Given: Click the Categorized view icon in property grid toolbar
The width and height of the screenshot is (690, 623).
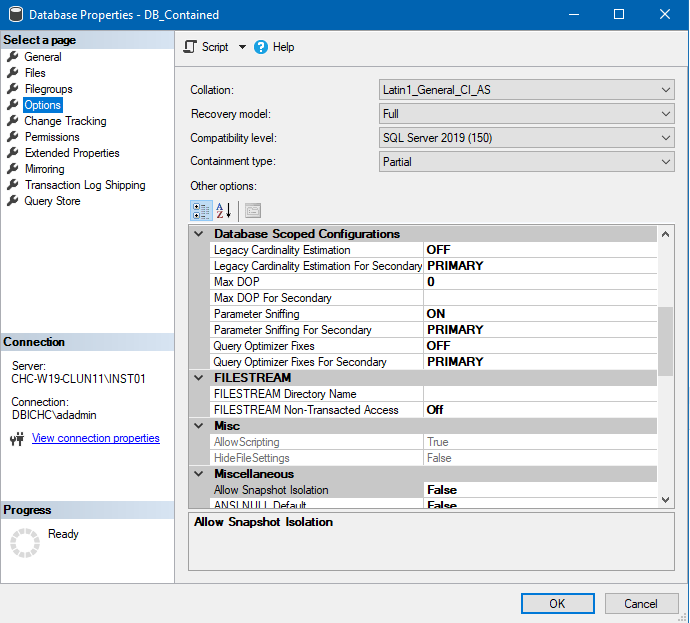Looking at the screenshot, I should pyautogui.click(x=201, y=210).
